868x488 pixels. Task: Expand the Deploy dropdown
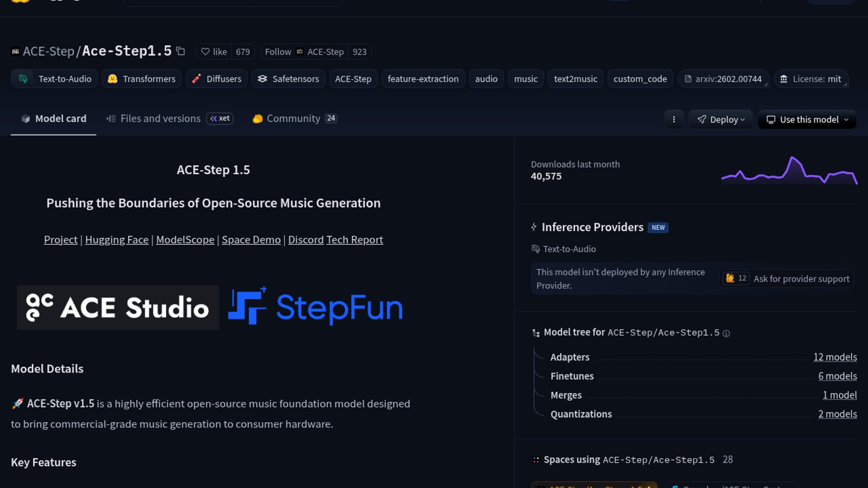point(721,119)
